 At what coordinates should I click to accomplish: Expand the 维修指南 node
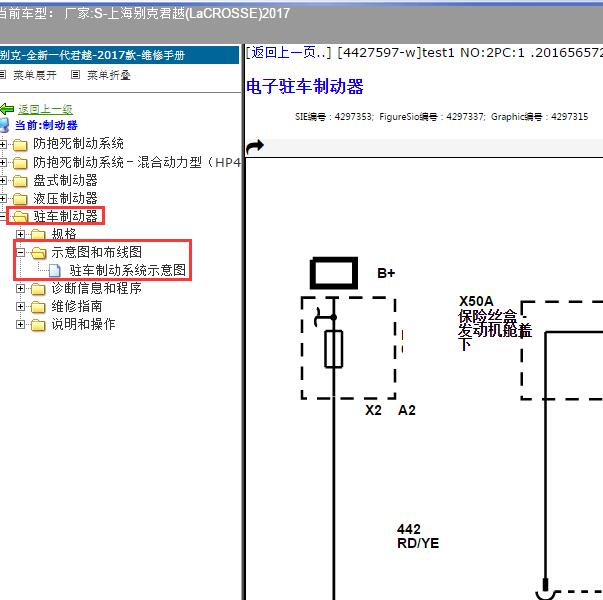click(x=20, y=307)
